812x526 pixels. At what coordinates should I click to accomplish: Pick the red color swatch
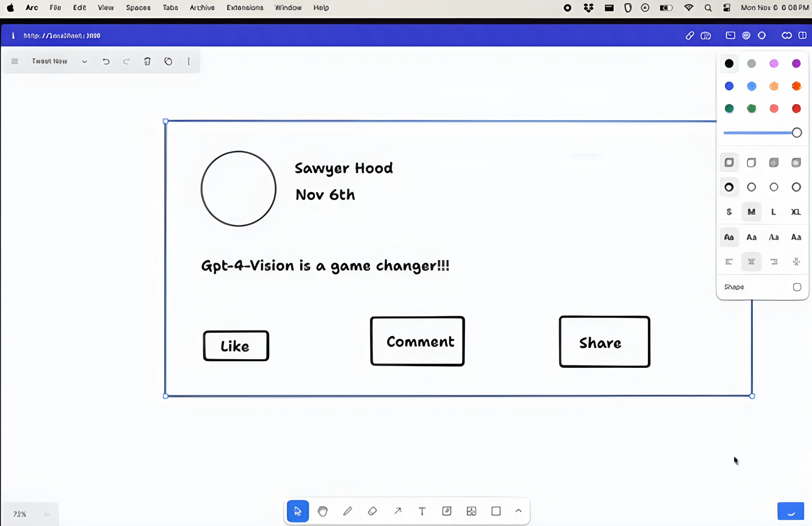(x=796, y=108)
